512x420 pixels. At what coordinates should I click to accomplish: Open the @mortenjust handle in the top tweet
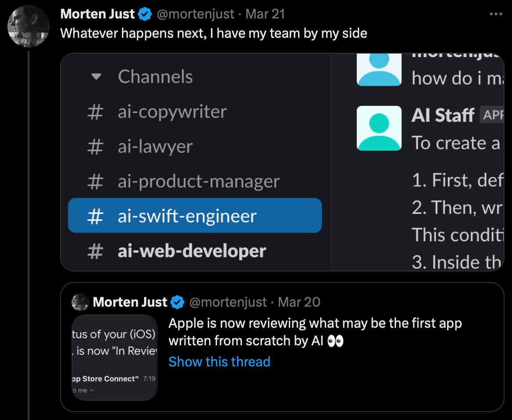[x=195, y=14]
